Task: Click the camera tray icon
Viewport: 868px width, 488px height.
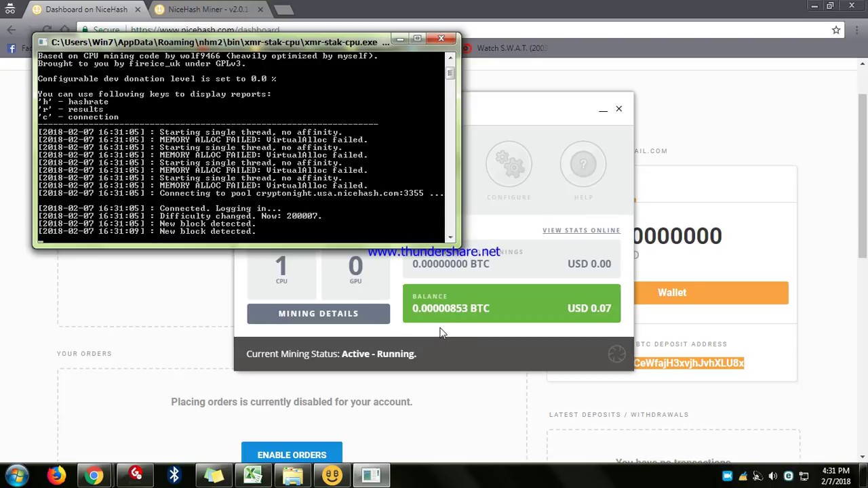Action: click(727, 476)
